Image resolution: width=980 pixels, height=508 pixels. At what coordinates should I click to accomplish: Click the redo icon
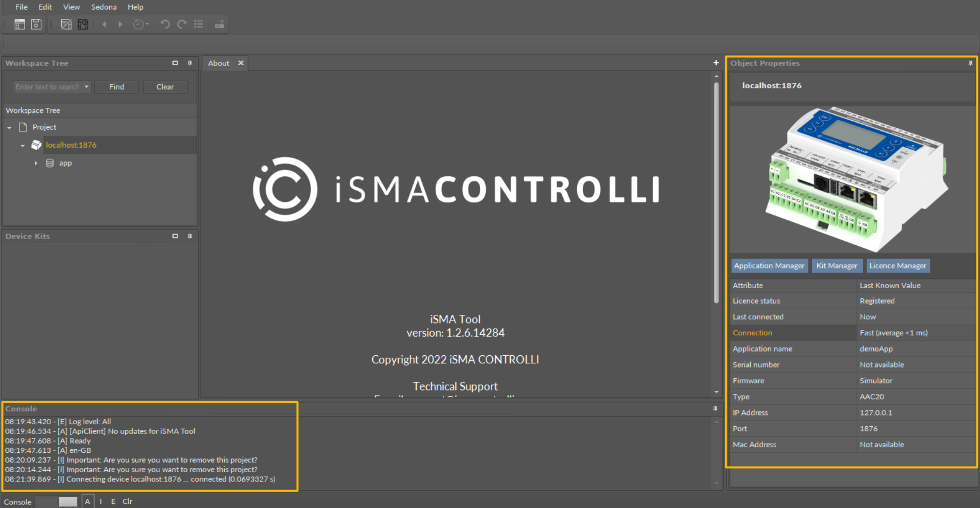point(182,24)
